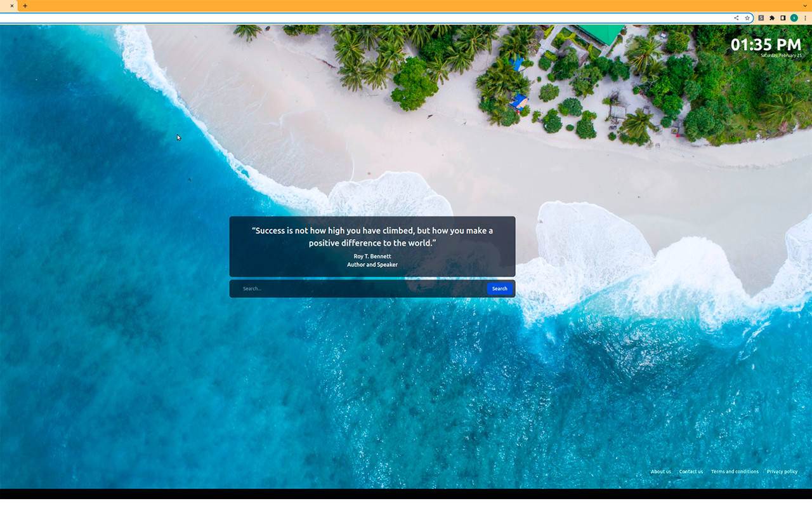
Task: Click the 01:35 PM clock display
Action: click(766, 44)
